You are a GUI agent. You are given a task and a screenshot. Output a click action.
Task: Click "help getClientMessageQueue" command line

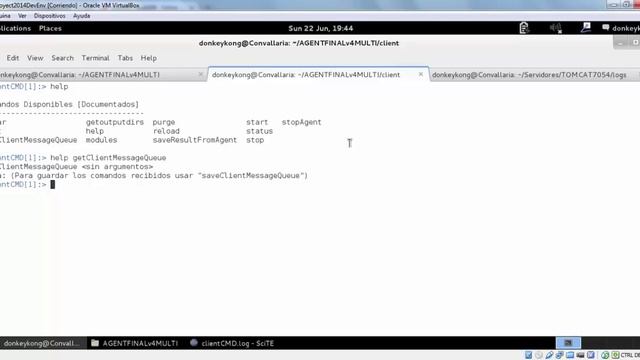tap(108, 158)
